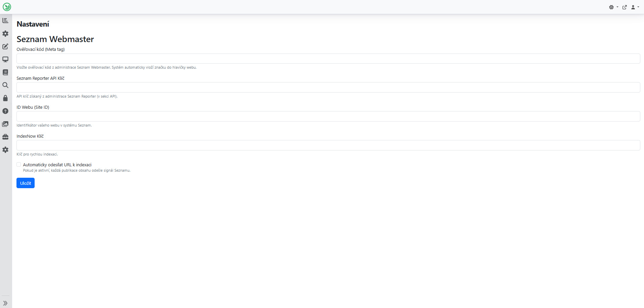
Task: Focus the Seznam Reporter API Klíč field
Action: tap(328, 88)
